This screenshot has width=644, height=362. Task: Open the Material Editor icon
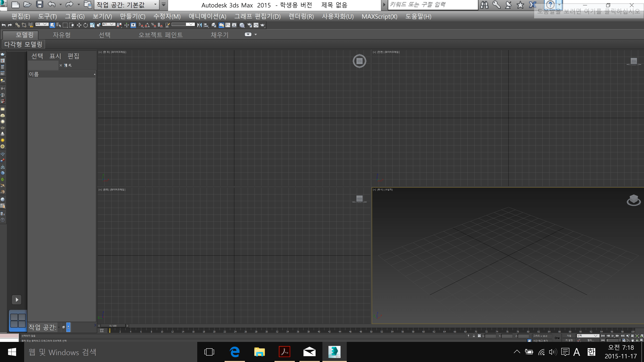(x=242, y=25)
